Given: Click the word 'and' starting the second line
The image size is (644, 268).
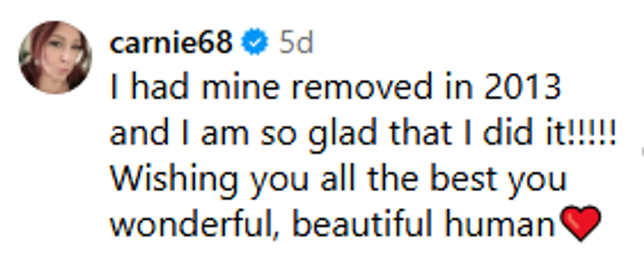Looking at the screenshot, I should [x=135, y=134].
